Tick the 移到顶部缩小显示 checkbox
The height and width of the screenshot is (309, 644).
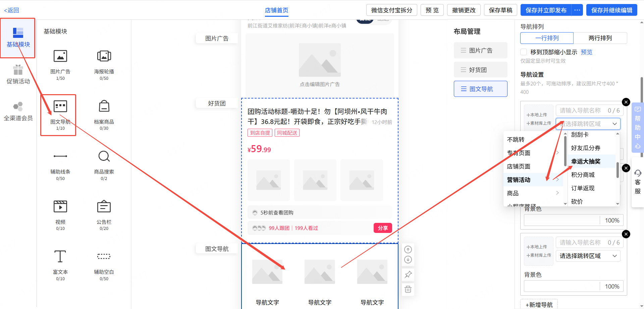[524, 52]
